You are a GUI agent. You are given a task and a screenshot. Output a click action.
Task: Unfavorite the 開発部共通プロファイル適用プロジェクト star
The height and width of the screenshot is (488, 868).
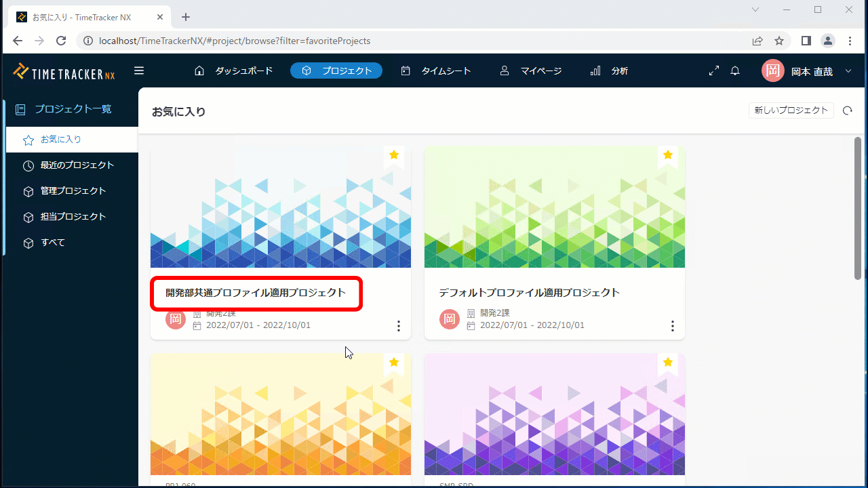(x=394, y=155)
